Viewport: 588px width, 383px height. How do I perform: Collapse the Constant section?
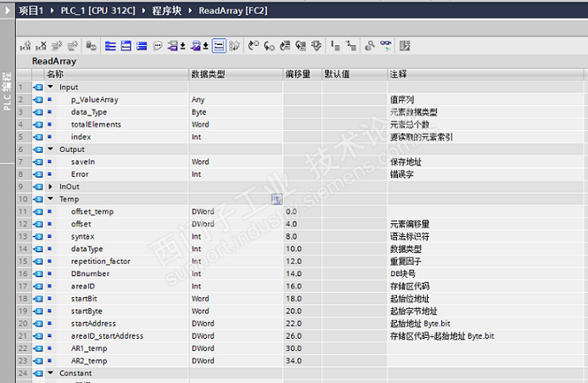pyautogui.click(x=51, y=373)
